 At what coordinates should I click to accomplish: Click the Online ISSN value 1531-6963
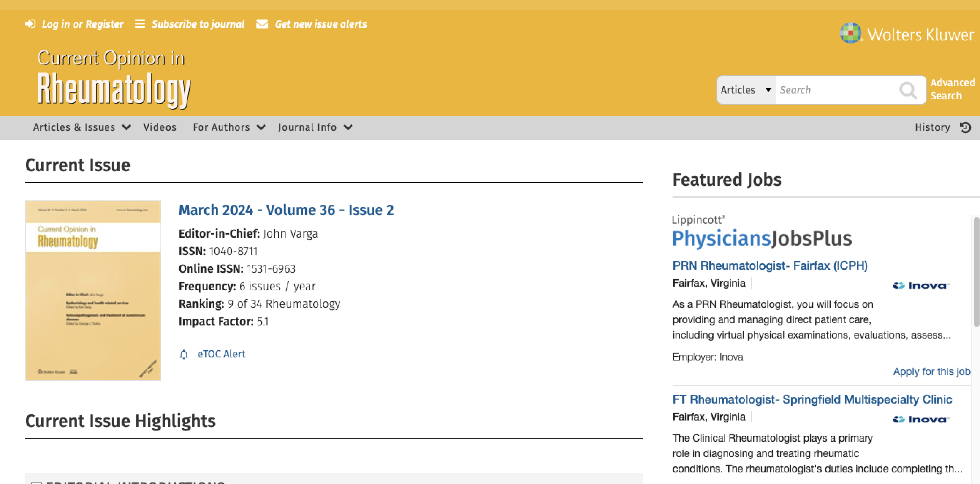pos(271,269)
